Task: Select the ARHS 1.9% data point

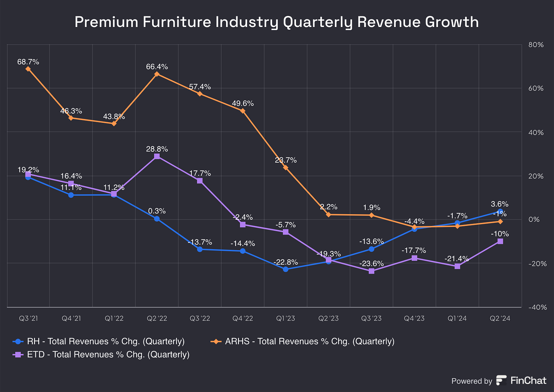Action: [x=371, y=215]
